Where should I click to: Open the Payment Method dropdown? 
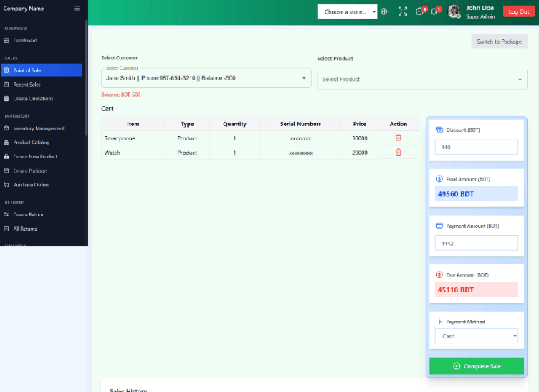point(477,336)
